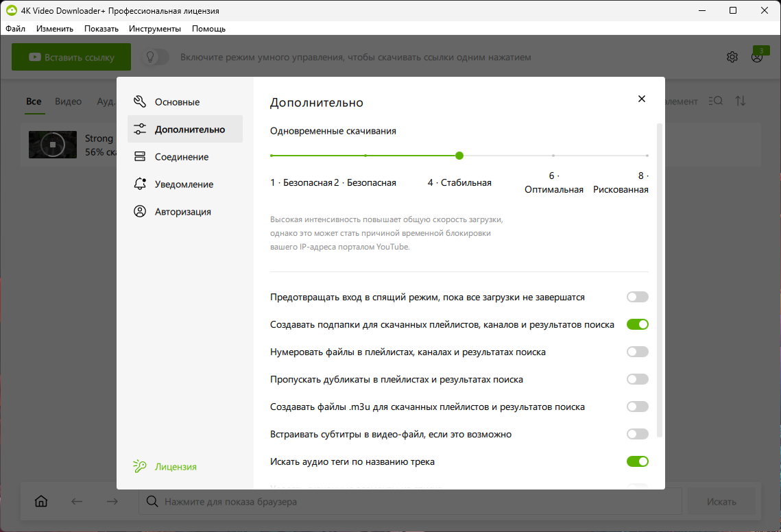
Task: Click the 4K Video Downloader app logo
Action: tap(12, 10)
